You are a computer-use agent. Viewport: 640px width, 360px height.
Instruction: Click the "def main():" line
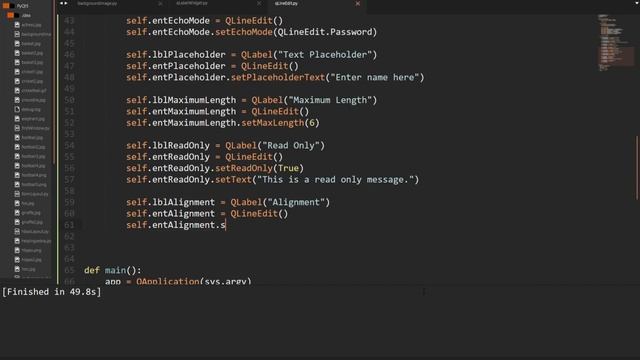[113, 271]
